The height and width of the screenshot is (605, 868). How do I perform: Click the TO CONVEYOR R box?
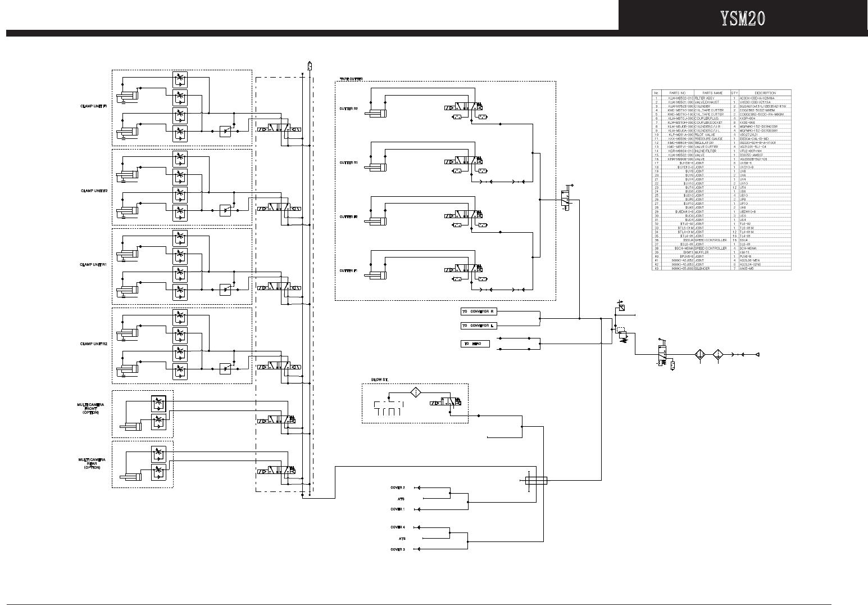(479, 311)
